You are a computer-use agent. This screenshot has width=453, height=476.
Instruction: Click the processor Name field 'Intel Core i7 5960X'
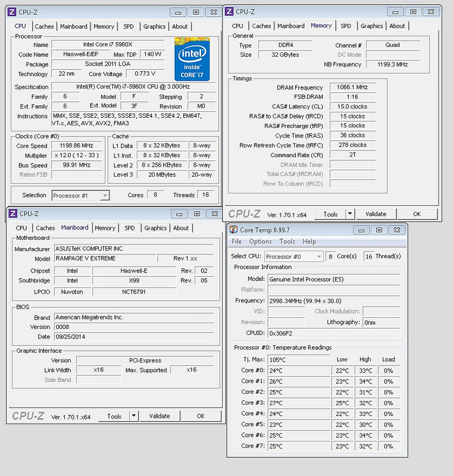point(108,44)
